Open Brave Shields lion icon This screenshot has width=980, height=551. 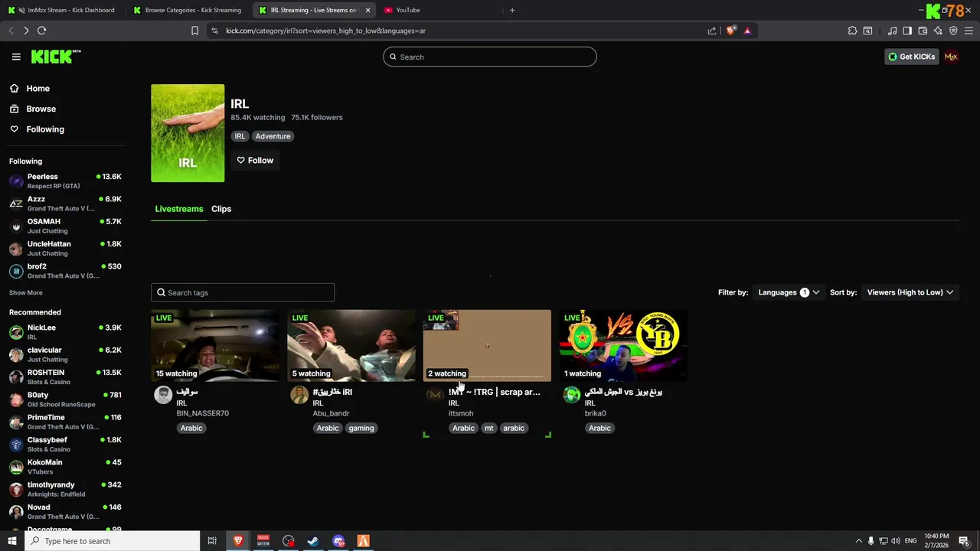(731, 31)
